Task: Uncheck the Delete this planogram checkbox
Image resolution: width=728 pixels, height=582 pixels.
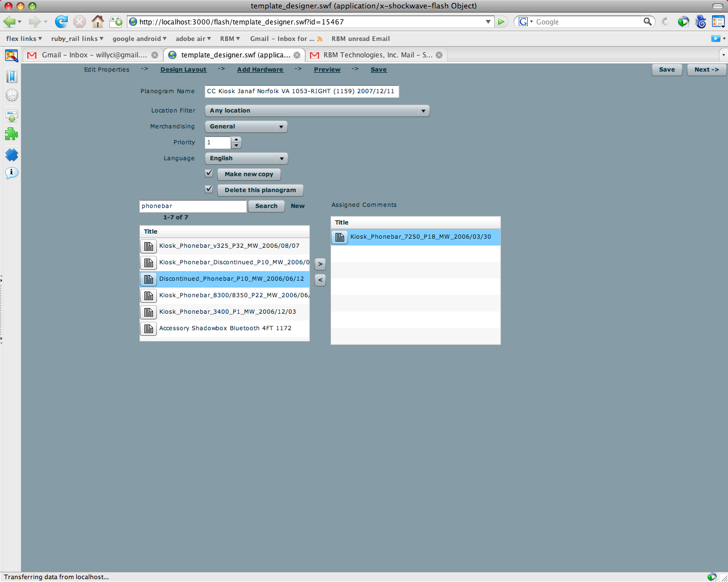Action: pos(209,189)
